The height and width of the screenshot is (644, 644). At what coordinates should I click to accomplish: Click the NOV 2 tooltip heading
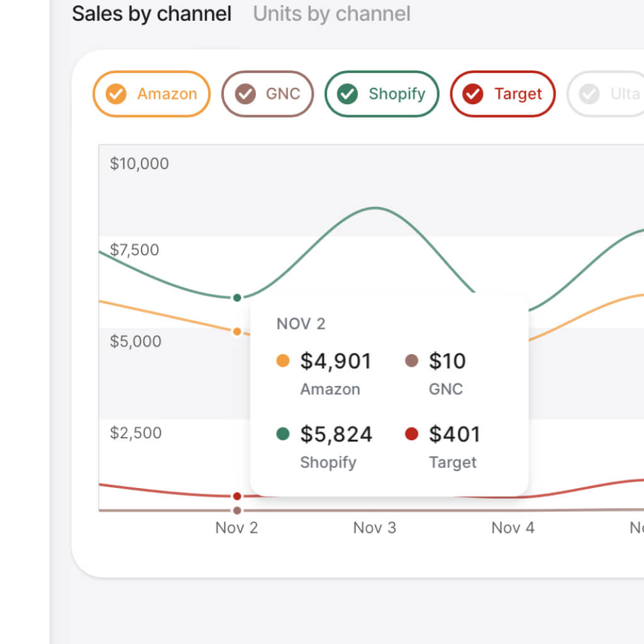click(x=301, y=324)
